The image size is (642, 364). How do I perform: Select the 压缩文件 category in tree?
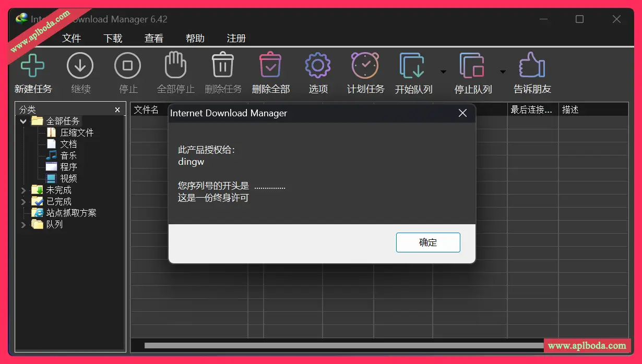click(x=76, y=132)
